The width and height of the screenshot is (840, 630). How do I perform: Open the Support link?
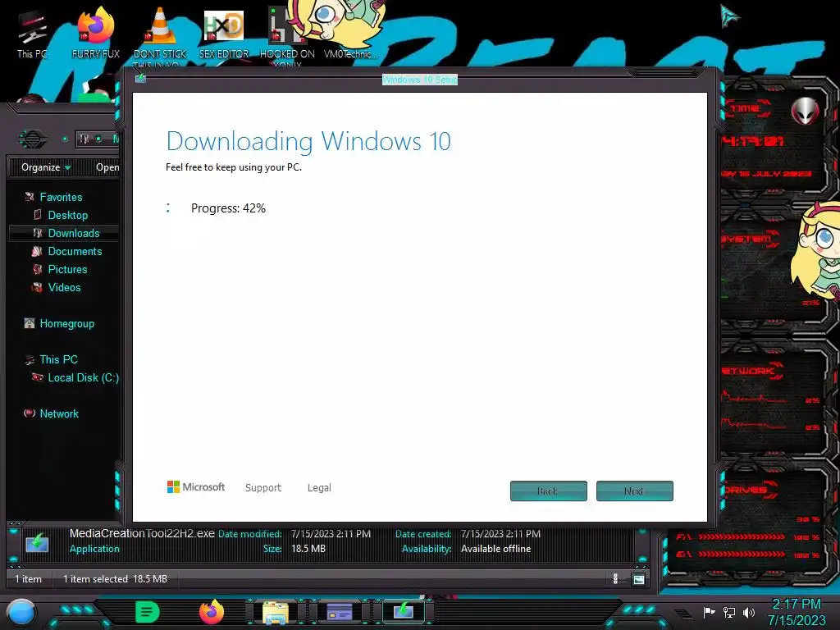pos(263,487)
